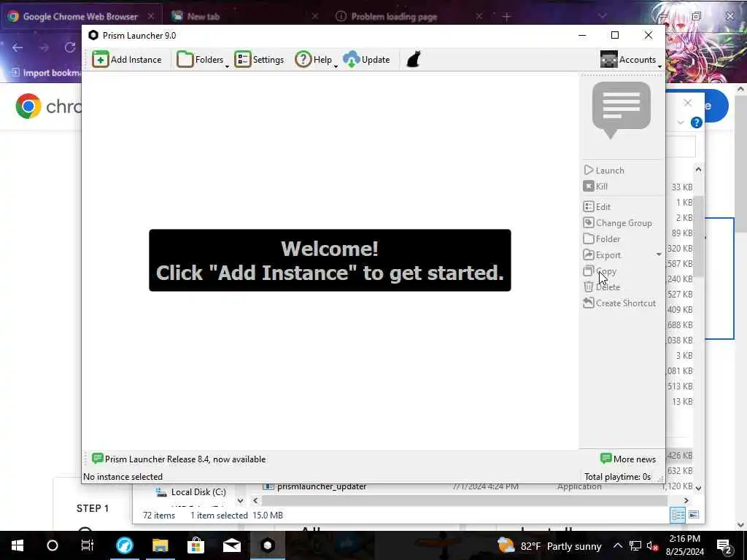Switch File Explorer to large icons view
747x560 pixels.
(x=694, y=515)
